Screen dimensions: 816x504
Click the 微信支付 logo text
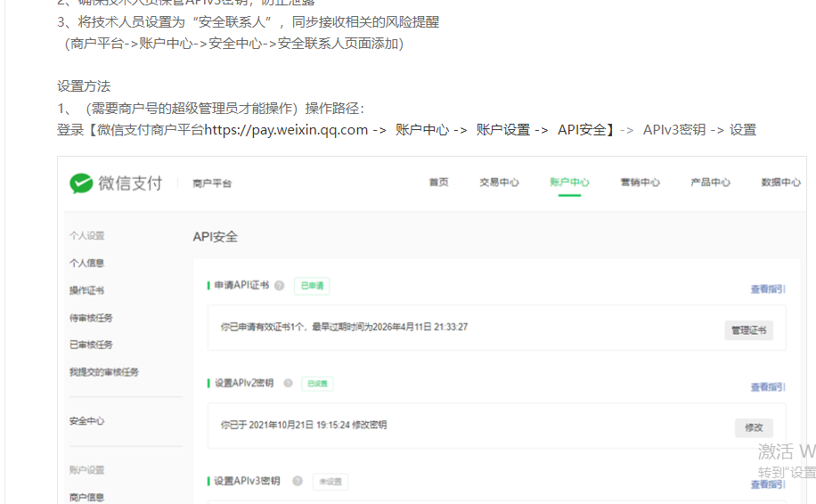pyautogui.click(x=130, y=183)
